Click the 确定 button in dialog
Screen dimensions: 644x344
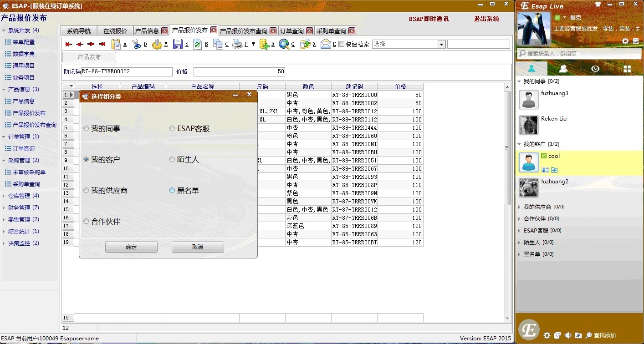(x=131, y=247)
